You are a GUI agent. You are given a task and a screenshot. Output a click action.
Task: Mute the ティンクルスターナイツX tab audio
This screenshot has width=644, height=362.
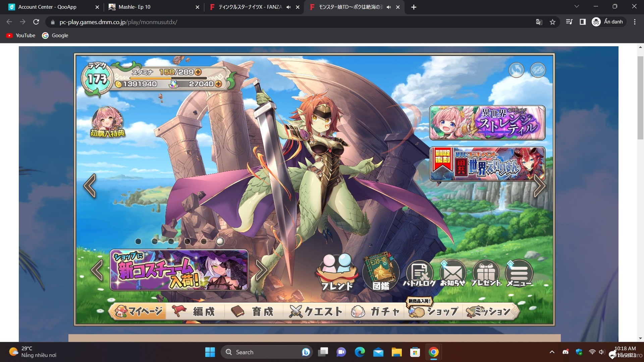(288, 7)
